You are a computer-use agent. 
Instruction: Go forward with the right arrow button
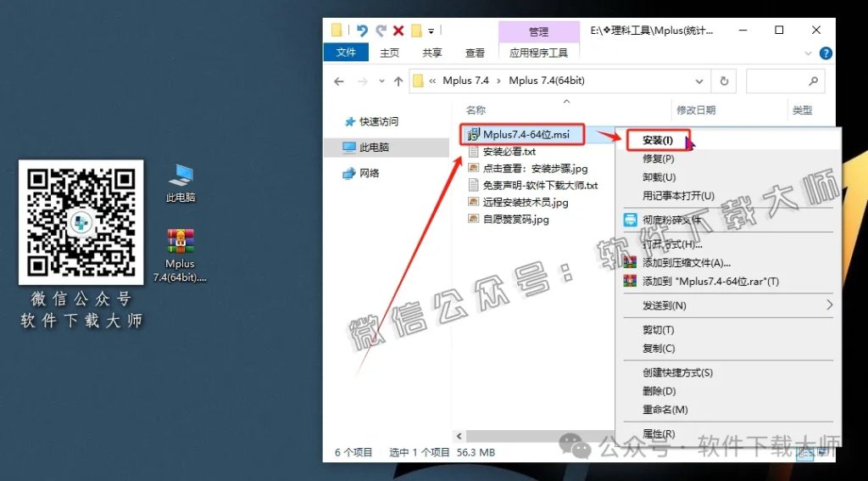pyautogui.click(x=363, y=81)
